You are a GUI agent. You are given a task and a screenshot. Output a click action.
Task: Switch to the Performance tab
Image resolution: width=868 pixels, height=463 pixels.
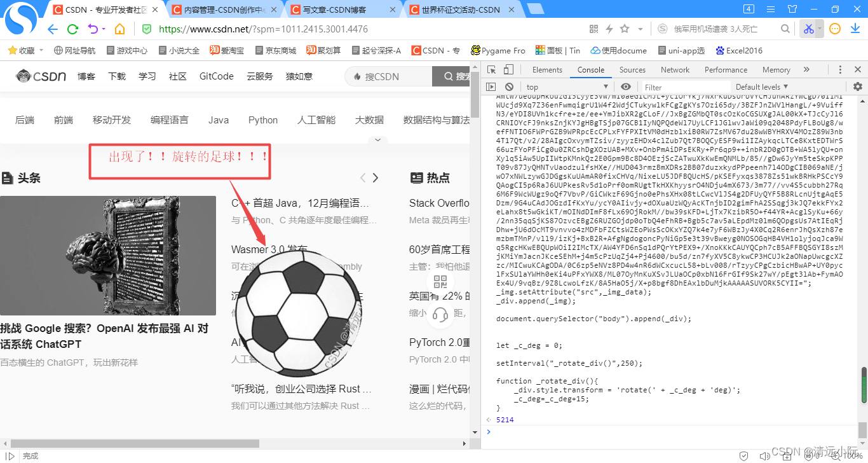(x=726, y=70)
